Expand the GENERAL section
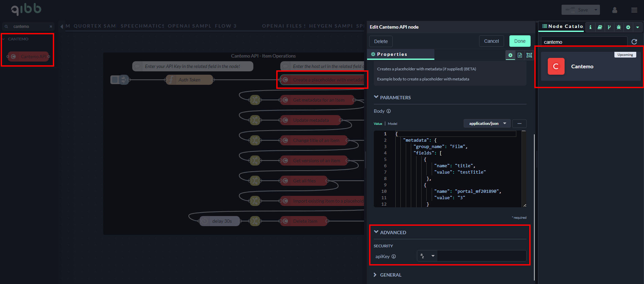 point(390,275)
